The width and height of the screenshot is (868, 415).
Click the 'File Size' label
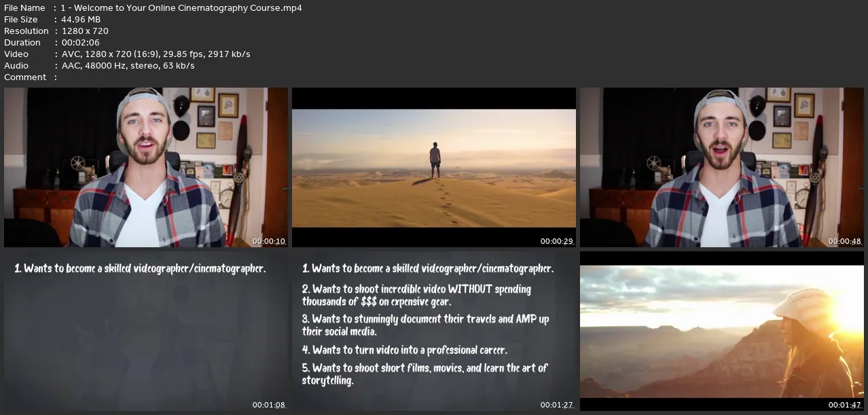coord(21,20)
